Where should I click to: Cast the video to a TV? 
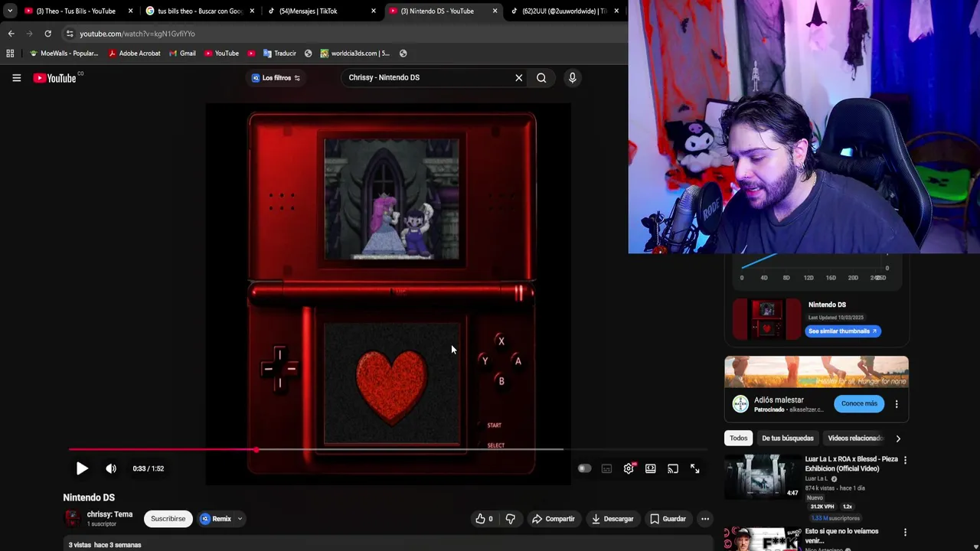672,468
